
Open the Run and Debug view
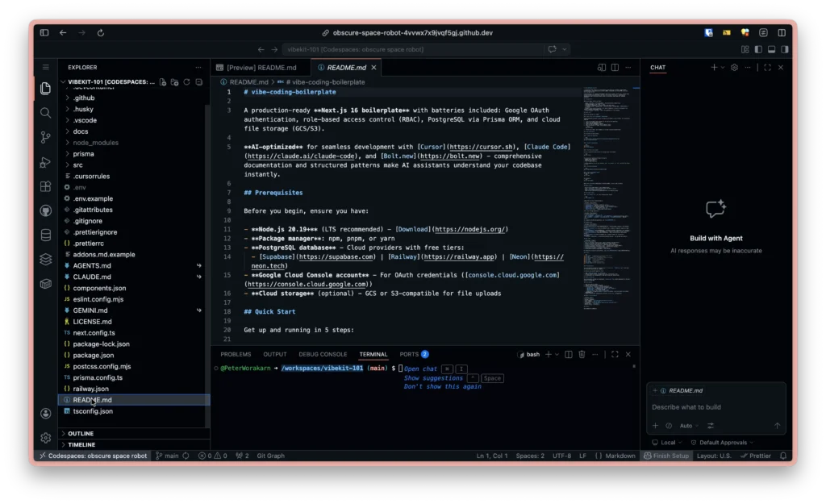(x=46, y=162)
